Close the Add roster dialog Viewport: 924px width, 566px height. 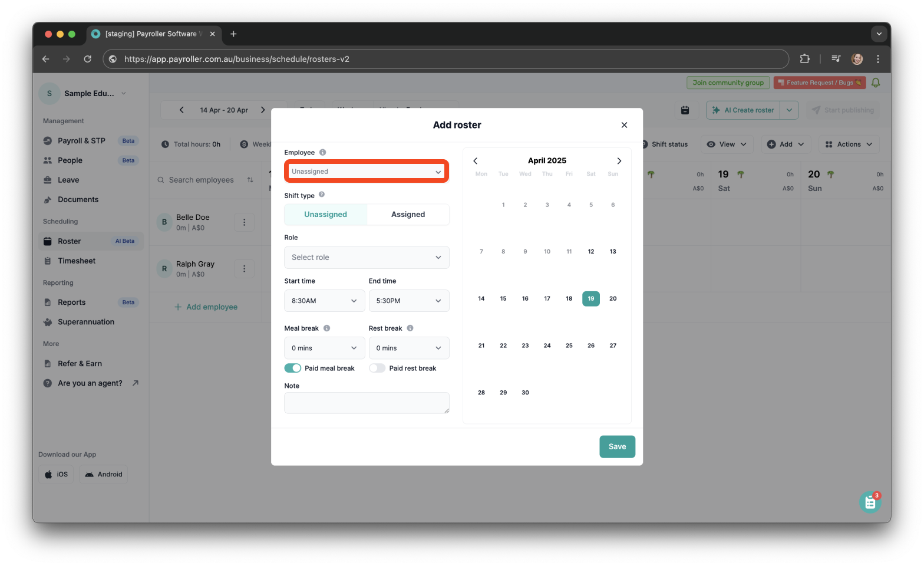[x=624, y=125]
